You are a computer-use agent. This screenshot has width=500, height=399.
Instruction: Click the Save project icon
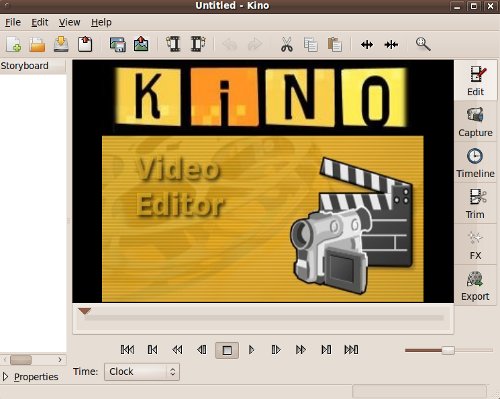[61, 44]
